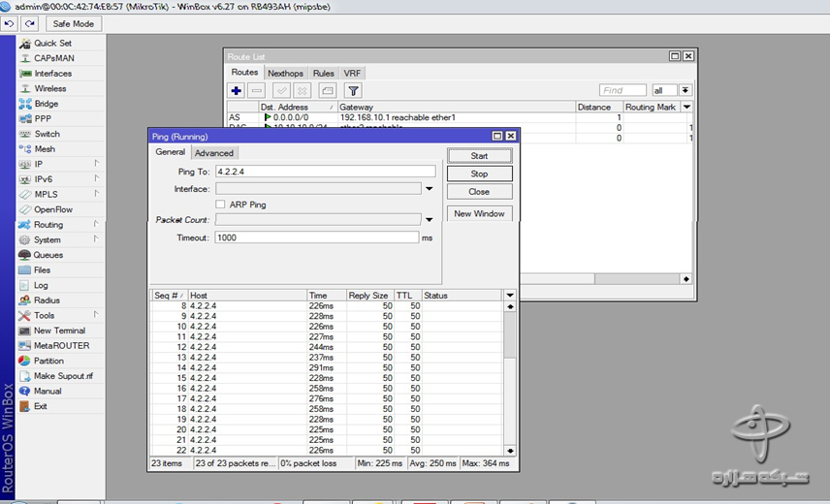Click Make Supout.rif
830x504 pixels.
point(63,376)
